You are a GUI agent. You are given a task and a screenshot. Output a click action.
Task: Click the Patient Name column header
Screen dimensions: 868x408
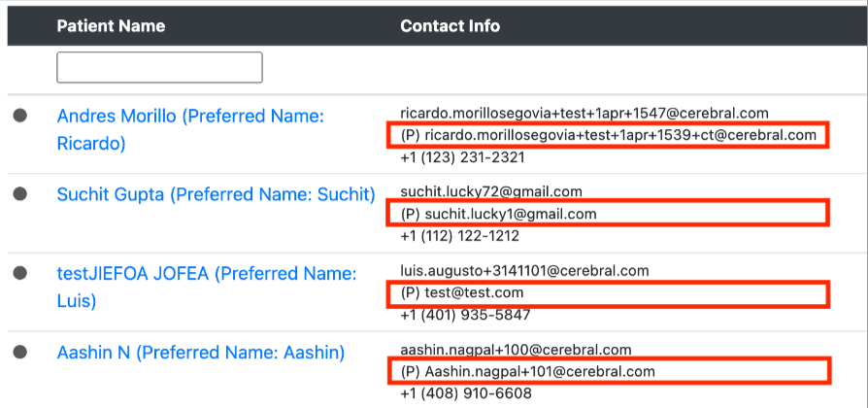[111, 25]
